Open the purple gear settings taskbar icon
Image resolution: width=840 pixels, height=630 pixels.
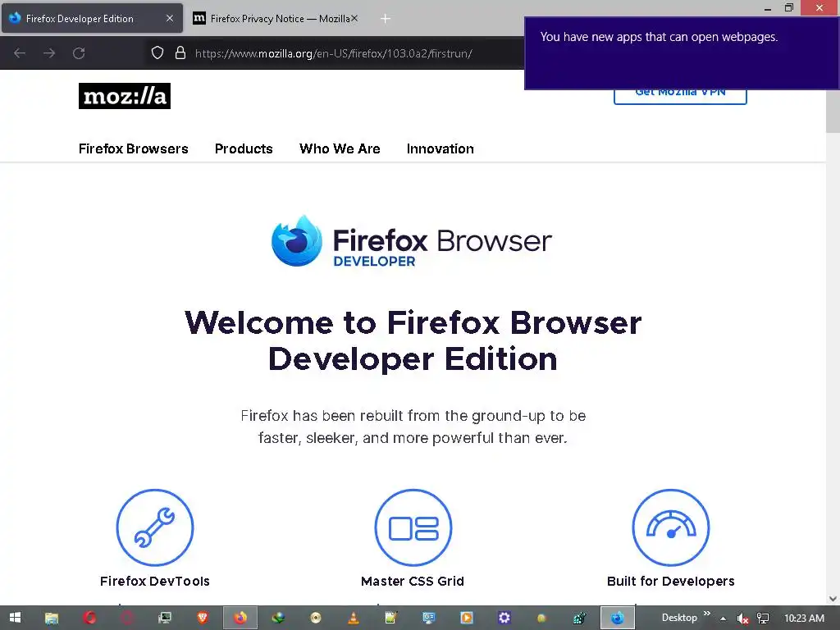(x=504, y=619)
